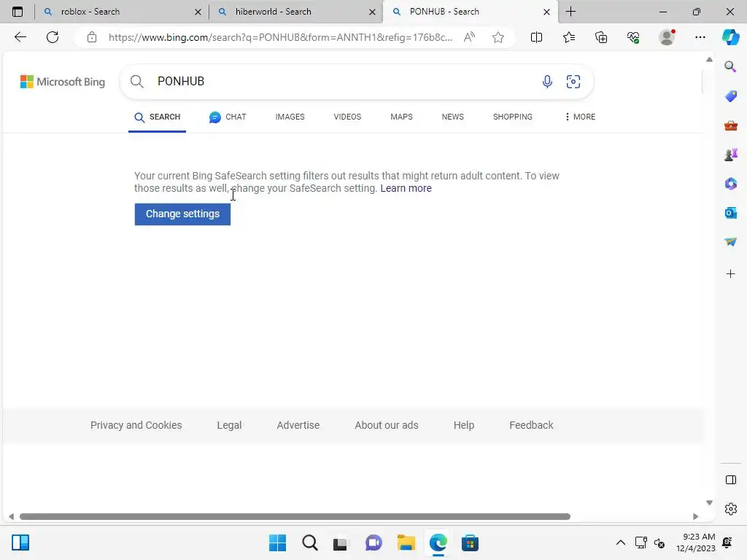Open Browser essentials heart icon

[x=633, y=37]
